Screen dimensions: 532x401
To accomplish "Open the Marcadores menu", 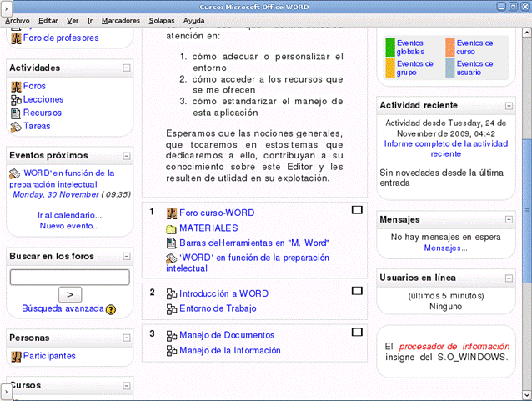I will (120, 19).
